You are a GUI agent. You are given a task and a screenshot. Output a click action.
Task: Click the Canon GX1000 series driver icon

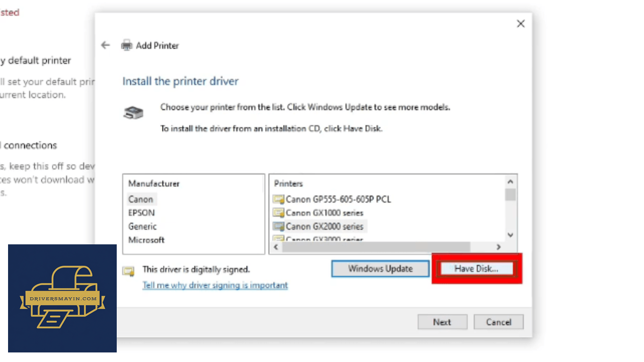[278, 213]
